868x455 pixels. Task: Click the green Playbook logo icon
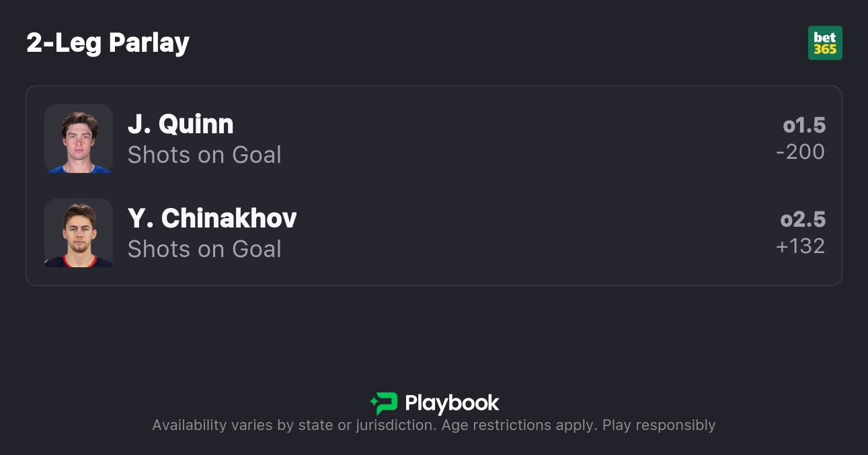[387, 404]
